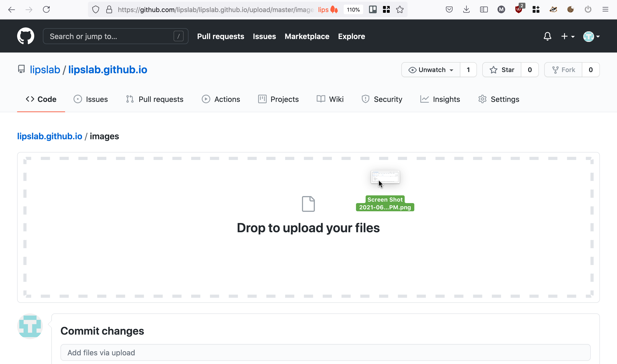617x364 pixels.
Task: Click the watchers count next to Unwatch
Action: click(468, 70)
